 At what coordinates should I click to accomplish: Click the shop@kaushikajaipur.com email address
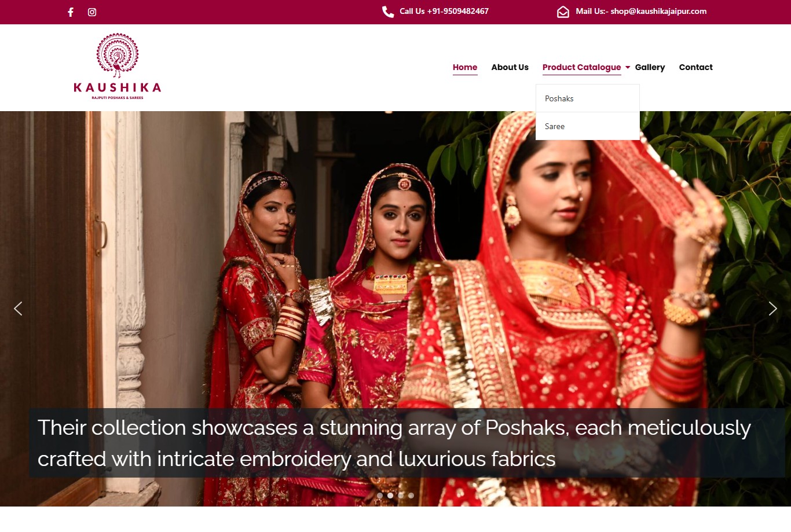tap(658, 11)
